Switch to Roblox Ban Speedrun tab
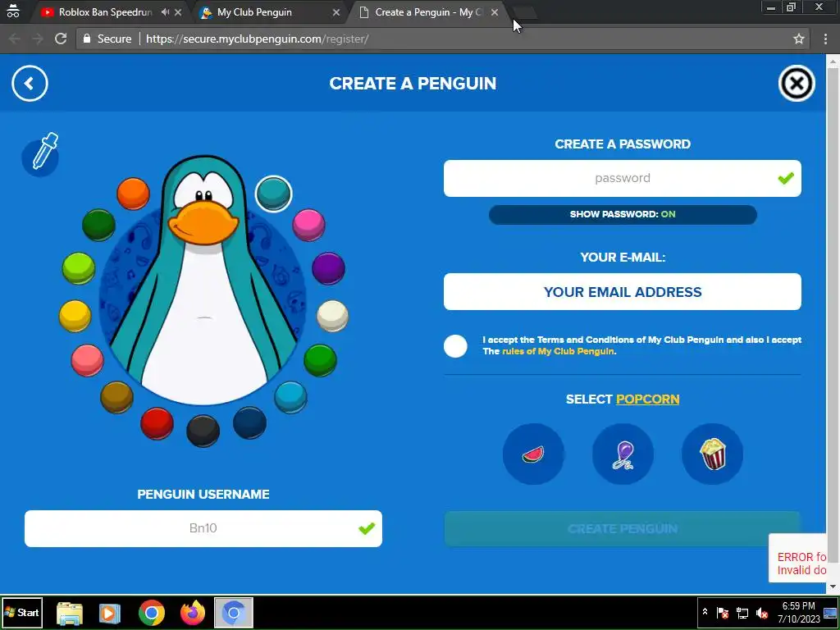Screen dimensions: 840x630 point(105,12)
